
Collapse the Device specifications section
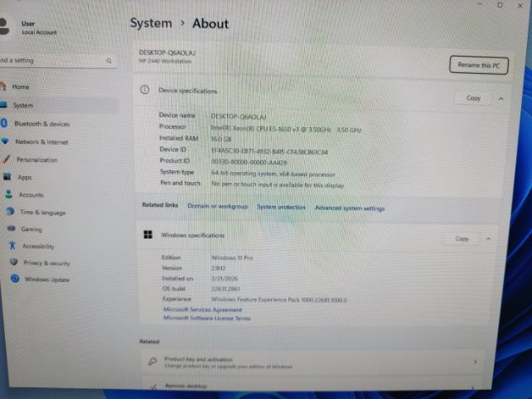(x=500, y=99)
